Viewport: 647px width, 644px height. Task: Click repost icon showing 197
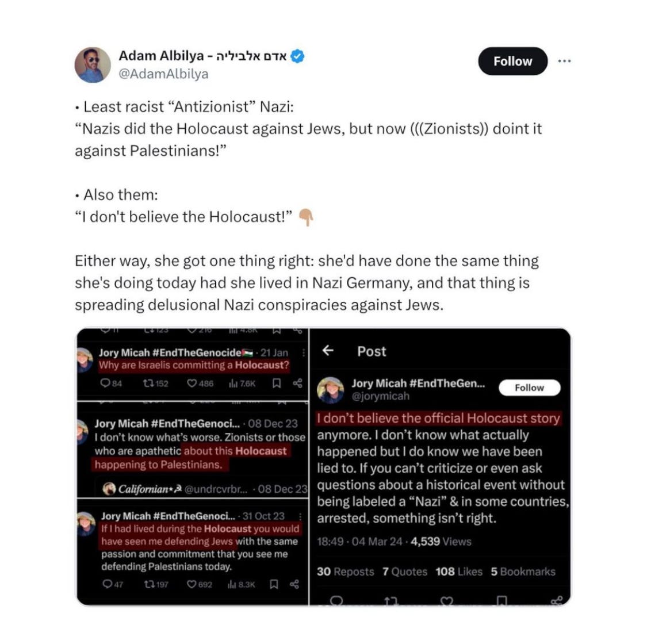pyautogui.click(x=150, y=584)
